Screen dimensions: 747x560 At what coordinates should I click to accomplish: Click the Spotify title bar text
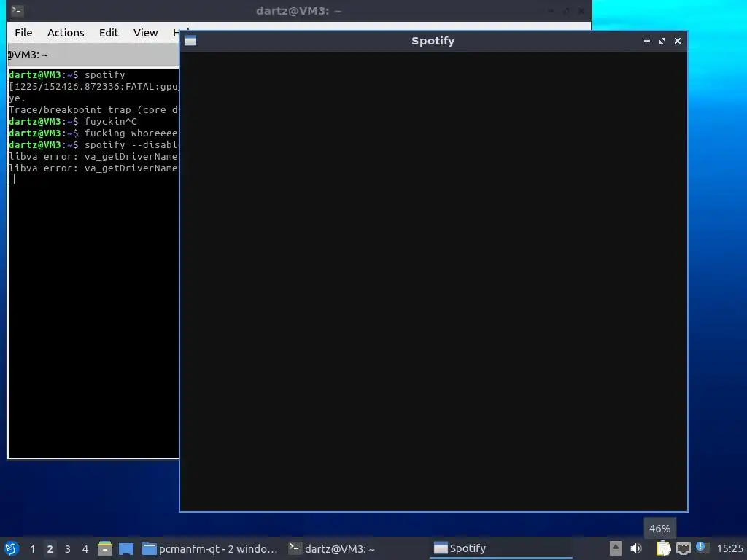pos(433,41)
